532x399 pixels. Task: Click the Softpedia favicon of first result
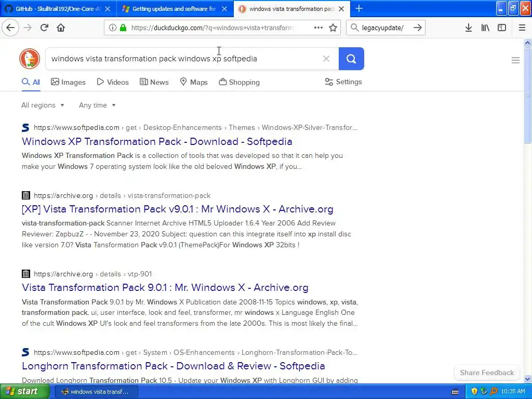[25, 128]
